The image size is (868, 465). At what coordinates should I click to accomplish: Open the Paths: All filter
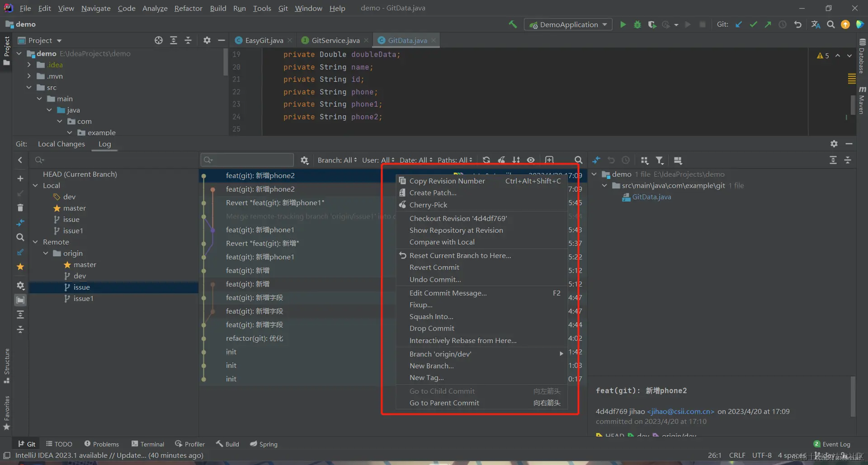pos(455,160)
